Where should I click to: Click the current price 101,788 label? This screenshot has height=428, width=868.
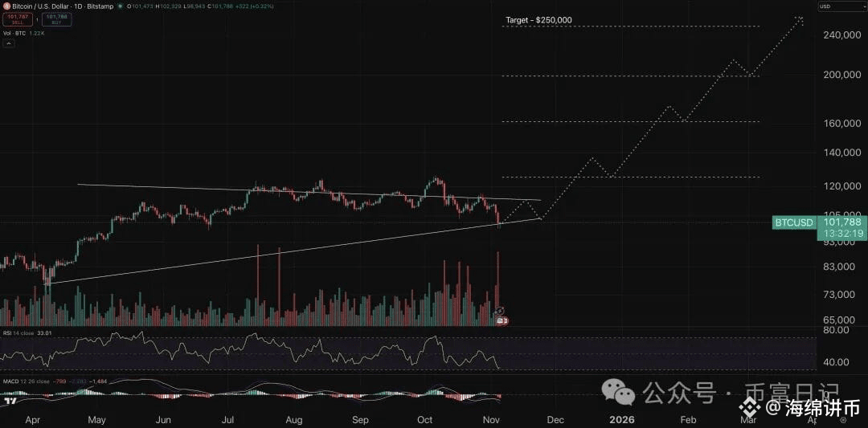(x=842, y=222)
